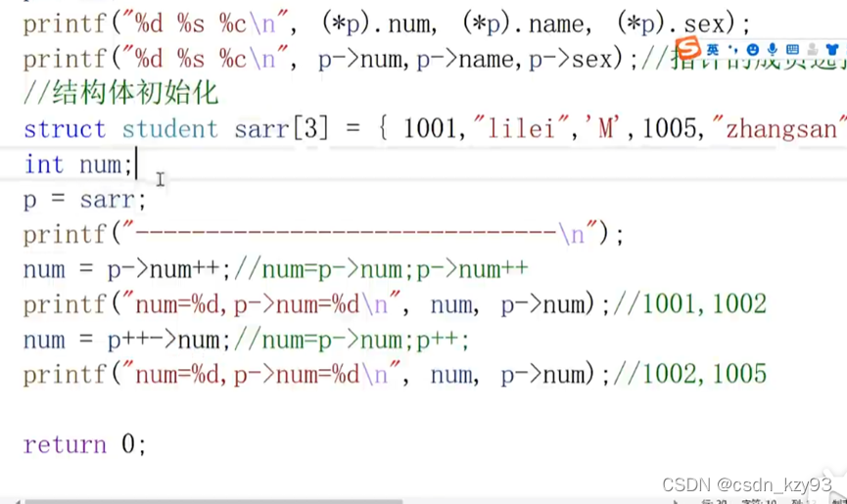Click 'num = p->num++;' statement

pos(127,269)
